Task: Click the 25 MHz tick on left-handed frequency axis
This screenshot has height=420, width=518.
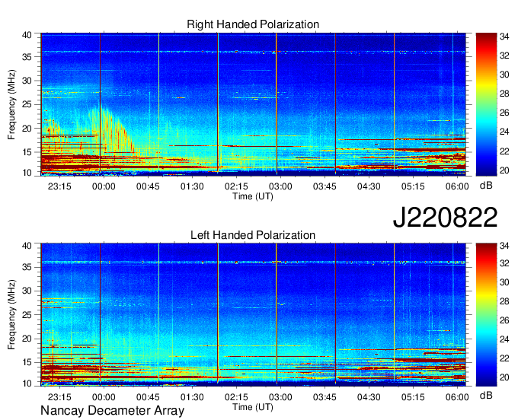Action: (27, 315)
